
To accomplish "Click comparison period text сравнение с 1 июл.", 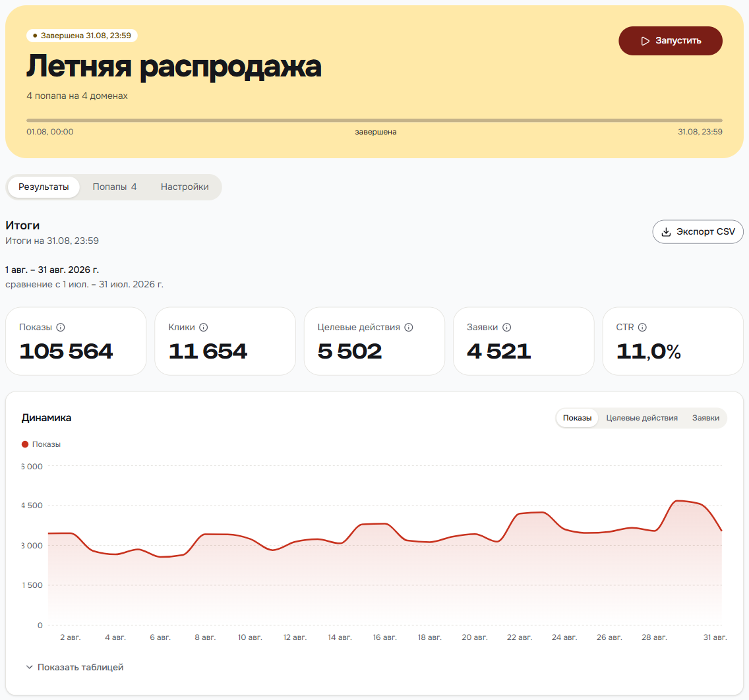I will point(84,285).
